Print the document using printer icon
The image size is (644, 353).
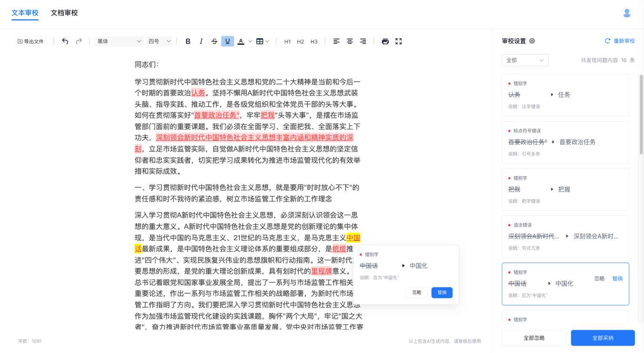click(385, 41)
